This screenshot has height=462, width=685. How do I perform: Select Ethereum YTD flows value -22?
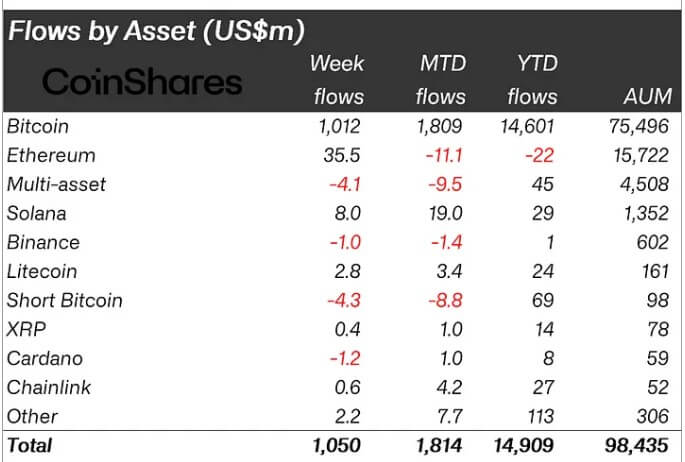click(540, 155)
